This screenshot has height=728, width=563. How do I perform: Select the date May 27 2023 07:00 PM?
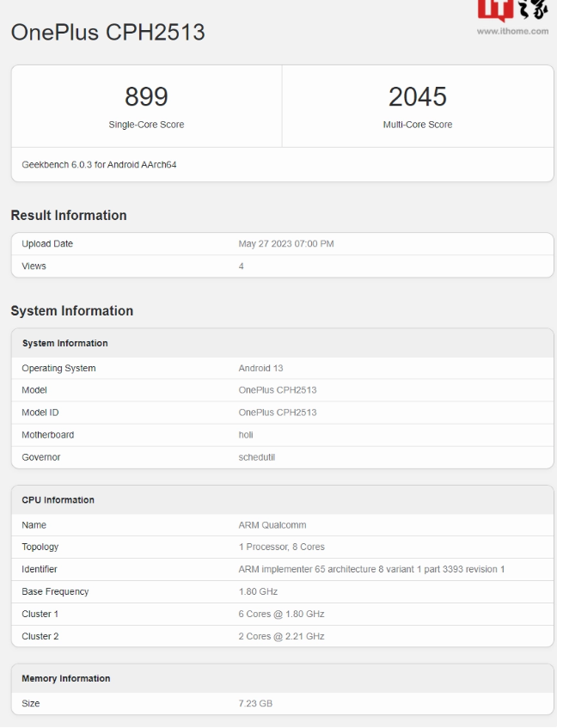[x=286, y=244]
